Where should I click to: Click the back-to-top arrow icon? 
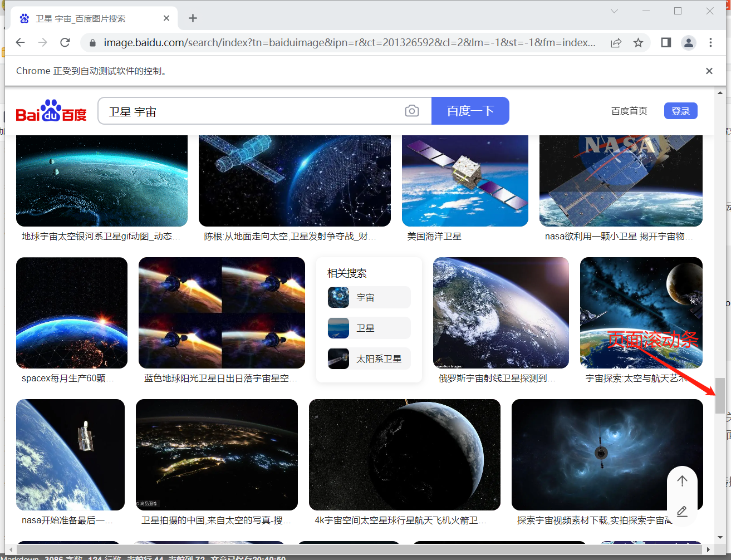coord(682,481)
